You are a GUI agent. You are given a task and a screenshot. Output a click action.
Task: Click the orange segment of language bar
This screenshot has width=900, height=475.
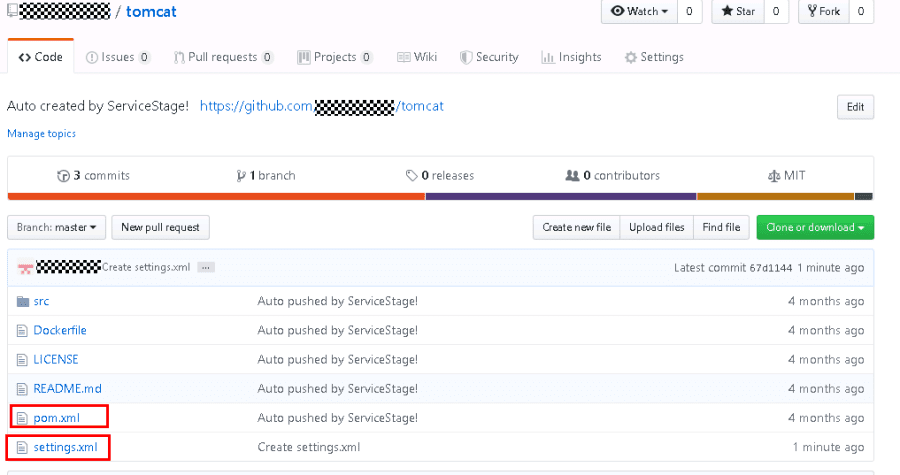point(216,197)
